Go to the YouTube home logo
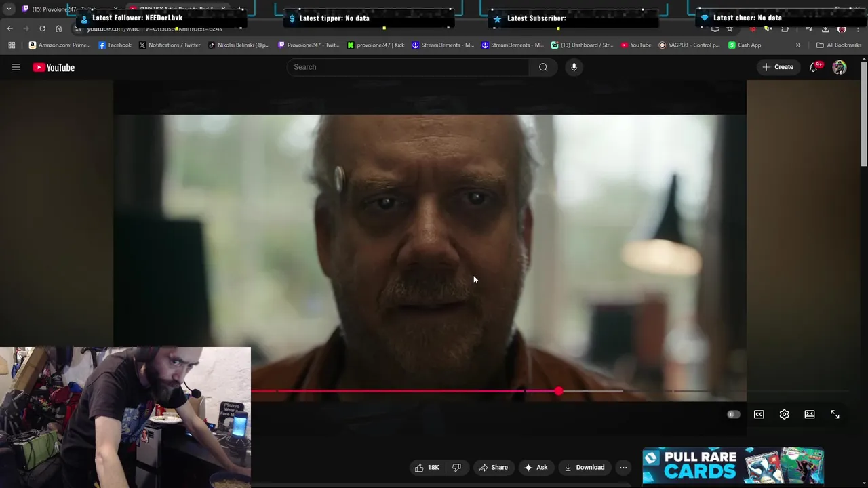 point(54,67)
